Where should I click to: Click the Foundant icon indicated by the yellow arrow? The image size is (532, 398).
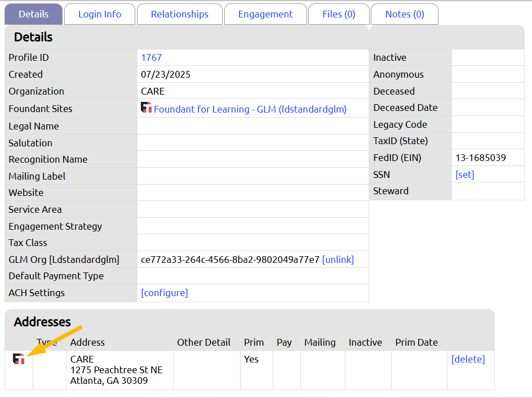pos(19,359)
